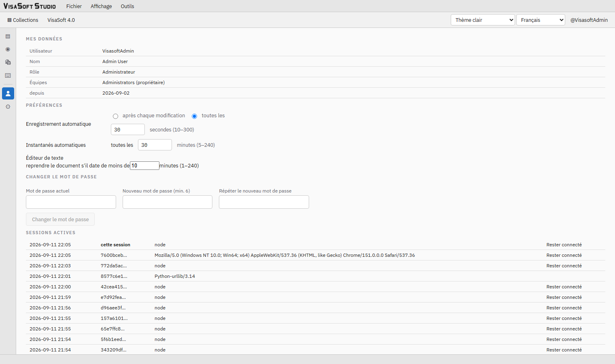Click the 'VisaSoft 4.0' toolbar link

(61, 20)
